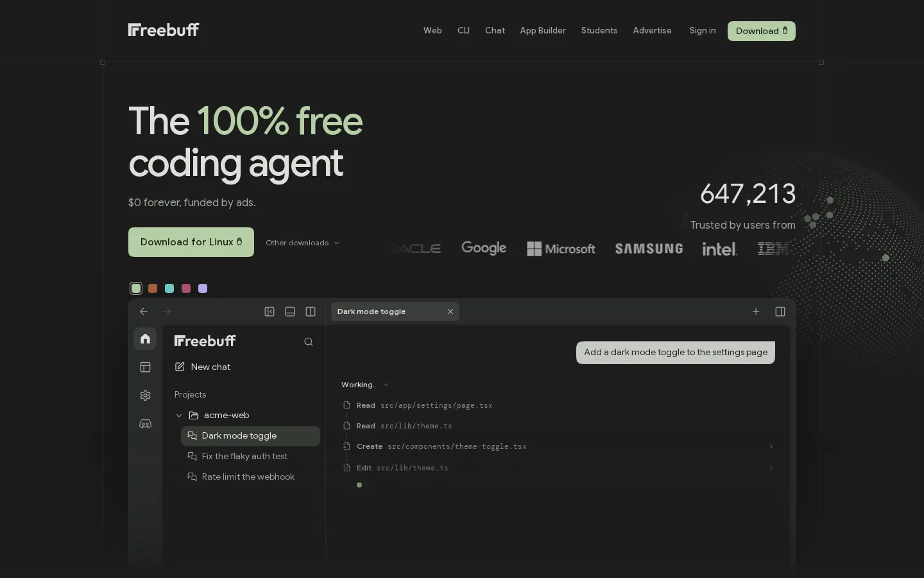924x578 pixels.
Task: Click the forward arrow in the app preview
Action: click(x=167, y=311)
